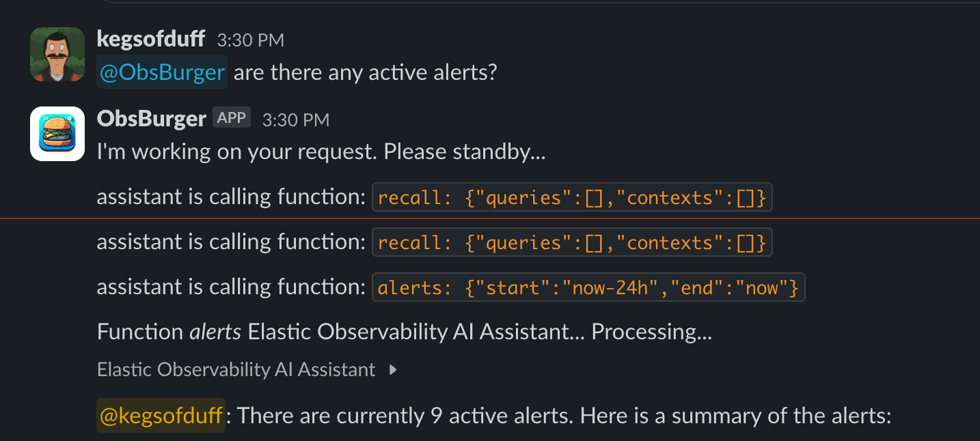This screenshot has height=441, width=980.
Task: Click the ObsBurger username label
Action: [152, 117]
